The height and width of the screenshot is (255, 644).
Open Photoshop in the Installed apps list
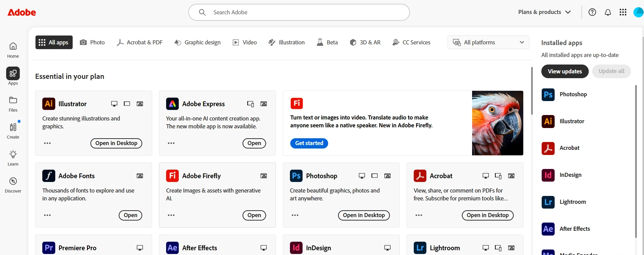tap(565, 95)
